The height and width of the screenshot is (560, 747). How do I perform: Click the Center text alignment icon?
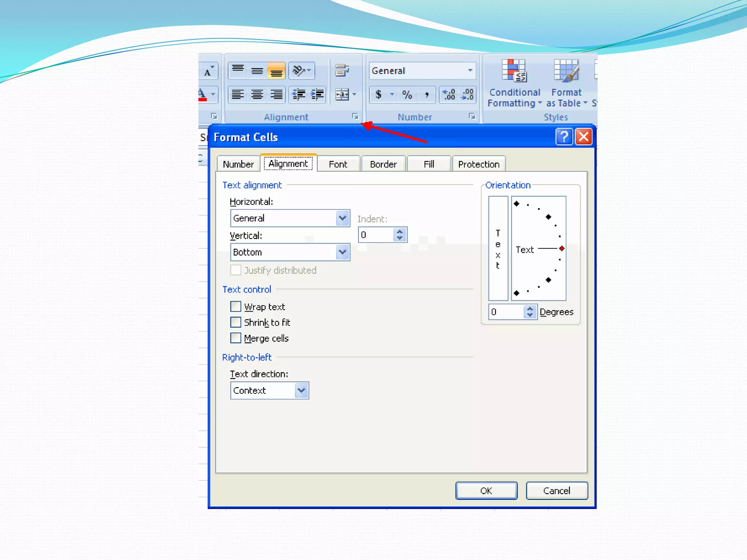coord(257,95)
